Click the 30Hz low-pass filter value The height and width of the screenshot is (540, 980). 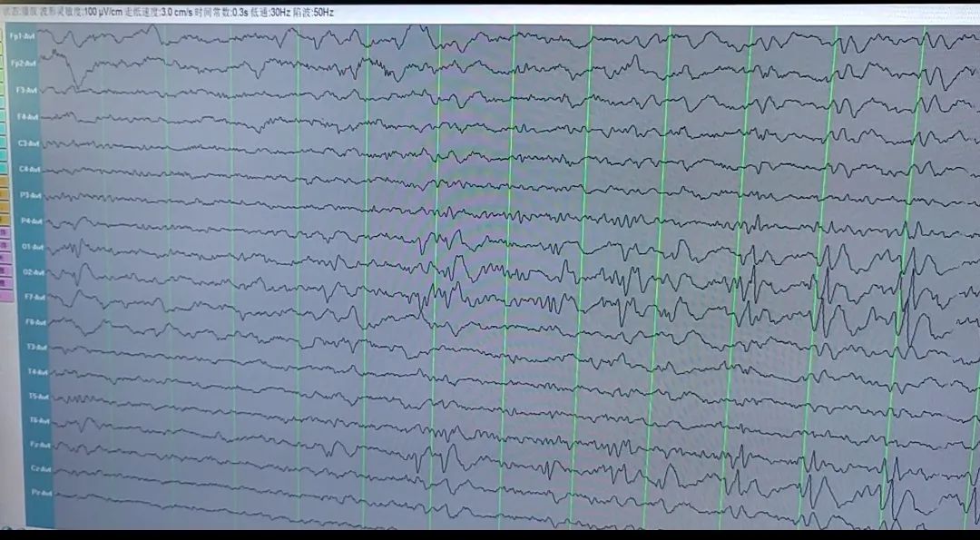point(280,12)
